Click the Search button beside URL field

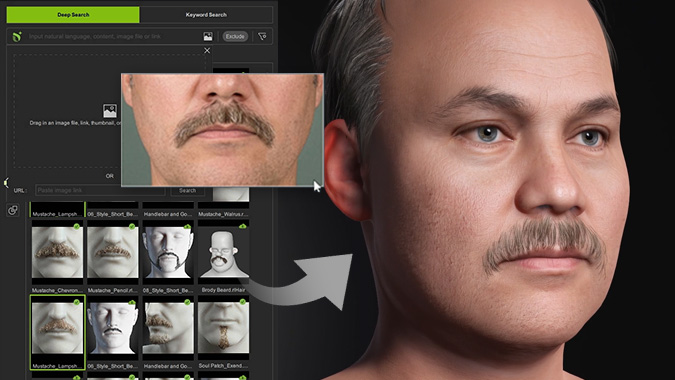click(x=187, y=190)
